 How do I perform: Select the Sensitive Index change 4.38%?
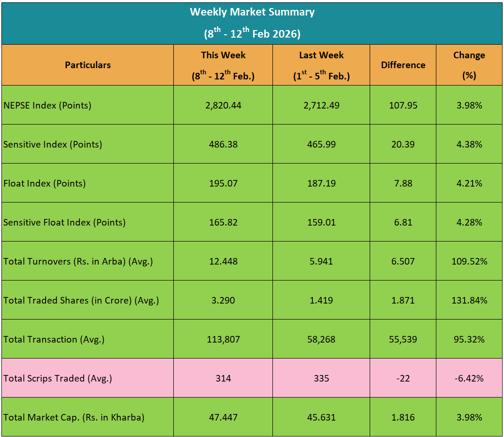click(469, 144)
